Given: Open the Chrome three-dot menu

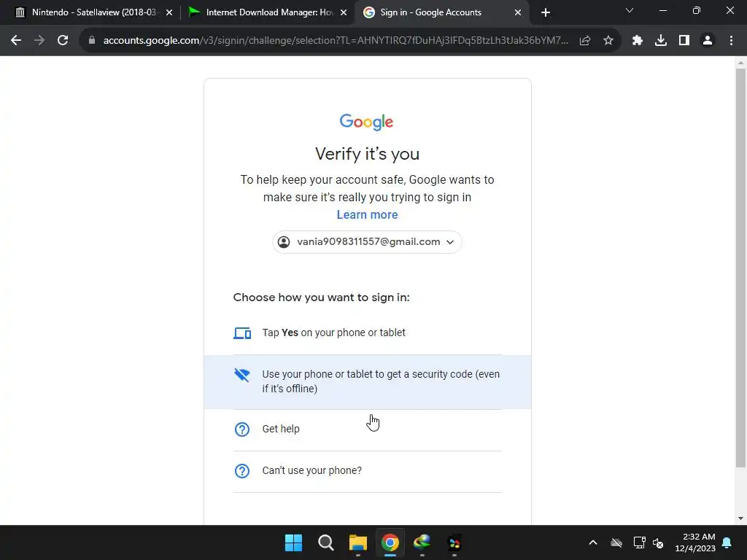Looking at the screenshot, I should click(731, 41).
